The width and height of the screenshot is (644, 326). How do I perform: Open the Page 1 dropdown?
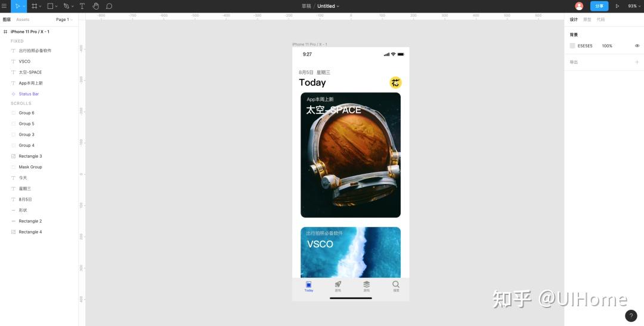tap(64, 19)
